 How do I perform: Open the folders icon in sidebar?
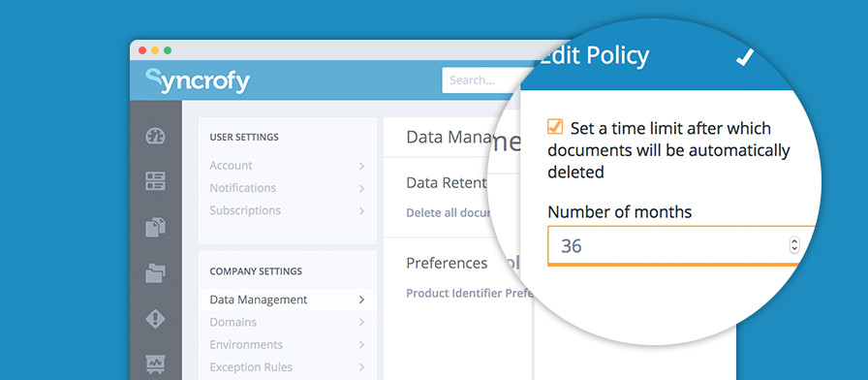156,273
